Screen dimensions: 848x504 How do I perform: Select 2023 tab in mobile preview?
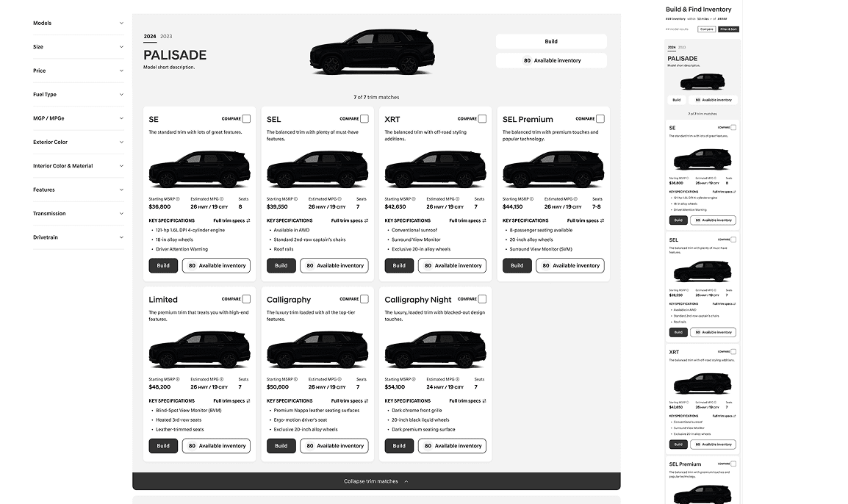pos(682,48)
